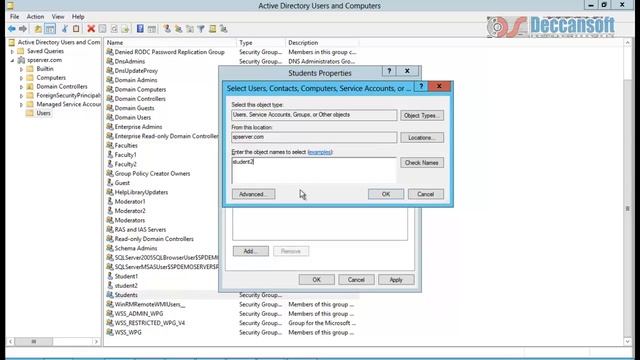
Task: Click the Guest user icon
Action: (x=110, y=182)
